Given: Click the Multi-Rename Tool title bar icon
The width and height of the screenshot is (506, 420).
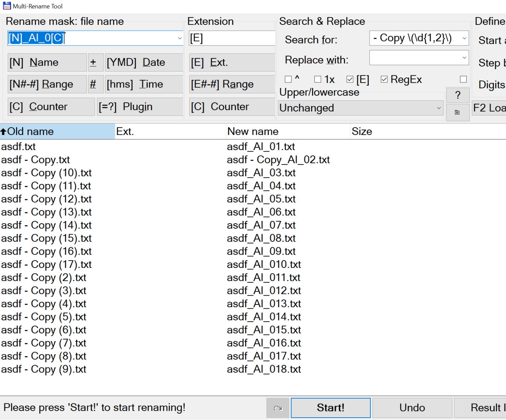Looking at the screenshot, I should click(x=7, y=6).
